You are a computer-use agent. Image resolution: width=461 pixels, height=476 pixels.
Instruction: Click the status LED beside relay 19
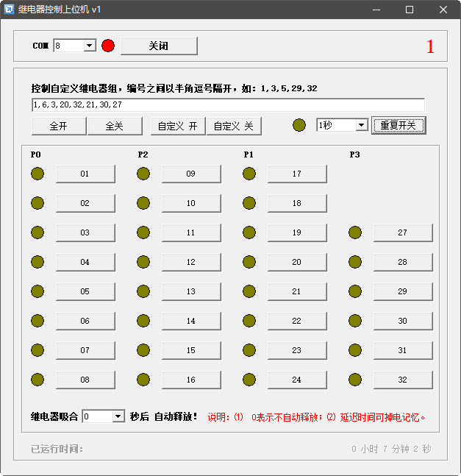click(249, 232)
